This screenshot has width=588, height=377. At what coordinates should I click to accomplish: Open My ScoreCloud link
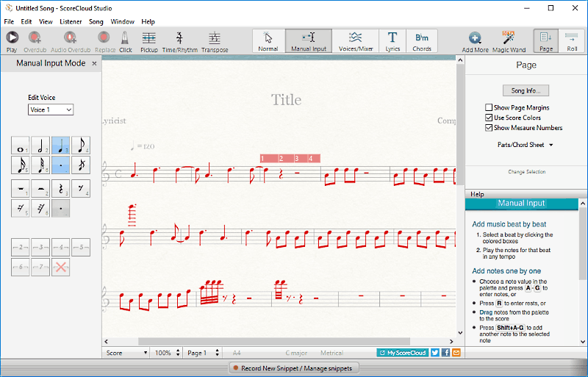coord(402,353)
